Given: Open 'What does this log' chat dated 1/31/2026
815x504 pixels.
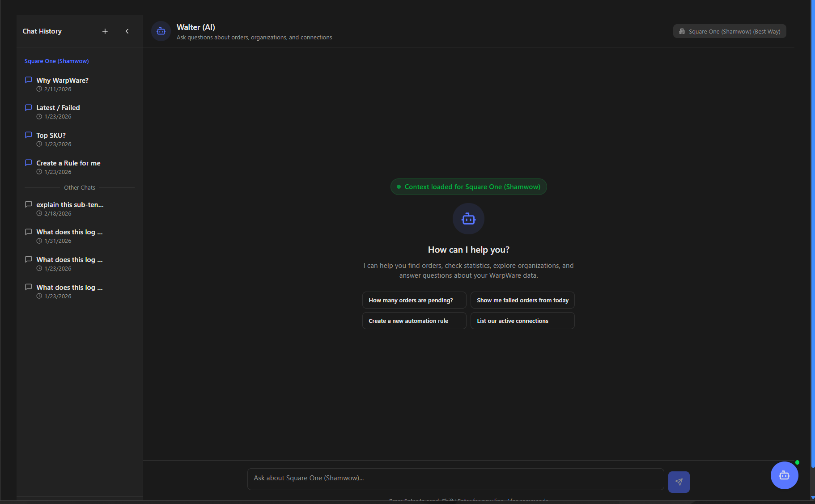Looking at the screenshot, I should 80,236.
